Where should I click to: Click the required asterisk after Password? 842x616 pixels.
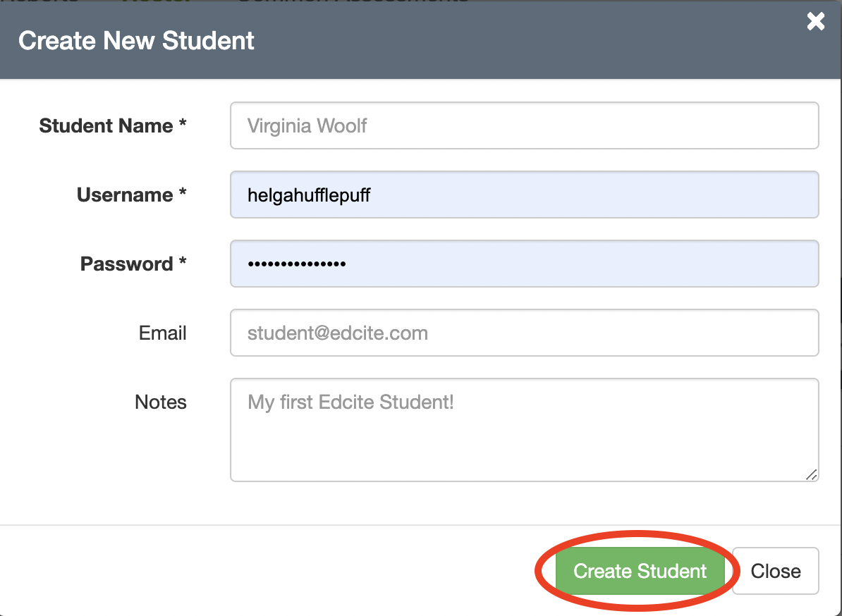click(183, 263)
